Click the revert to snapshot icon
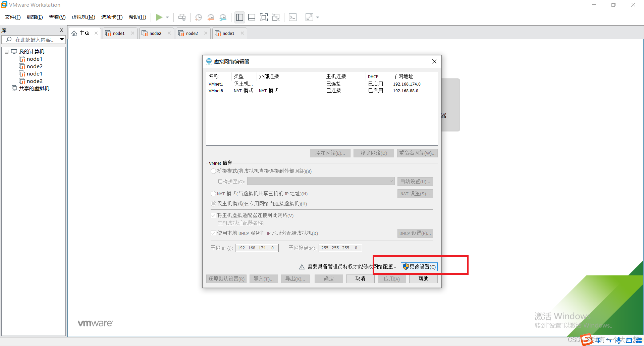 click(x=211, y=17)
